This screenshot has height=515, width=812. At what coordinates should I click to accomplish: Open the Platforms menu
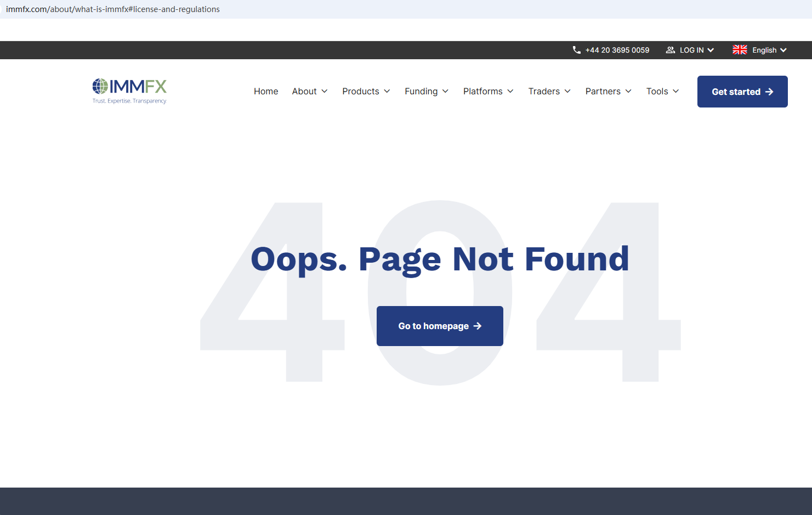pos(488,91)
